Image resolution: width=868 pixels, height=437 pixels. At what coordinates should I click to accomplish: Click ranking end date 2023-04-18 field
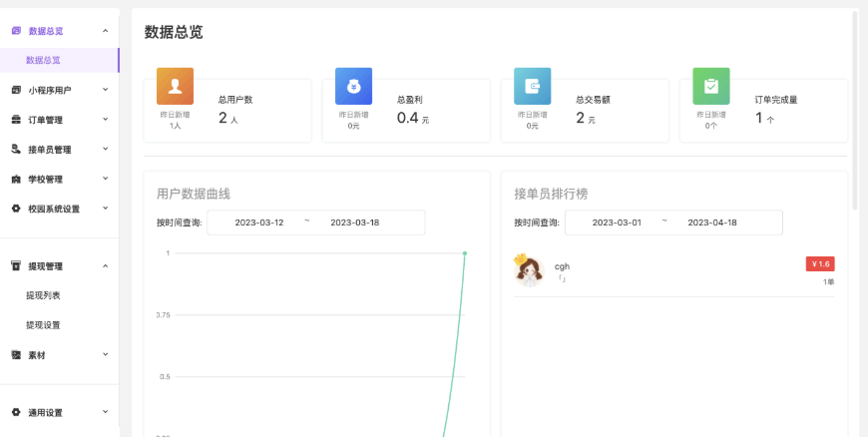click(x=712, y=222)
